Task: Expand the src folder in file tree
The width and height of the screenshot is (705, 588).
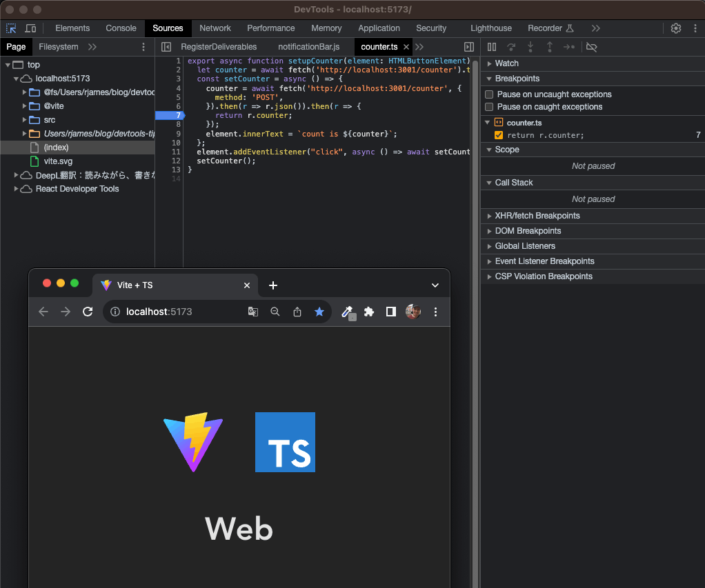Action: click(24, 120)
